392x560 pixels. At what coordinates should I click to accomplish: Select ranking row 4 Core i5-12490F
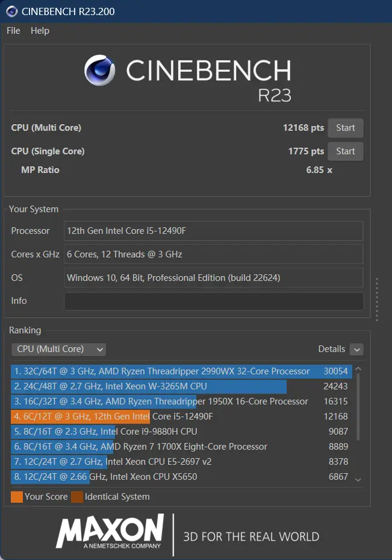[x=182, y=417]
